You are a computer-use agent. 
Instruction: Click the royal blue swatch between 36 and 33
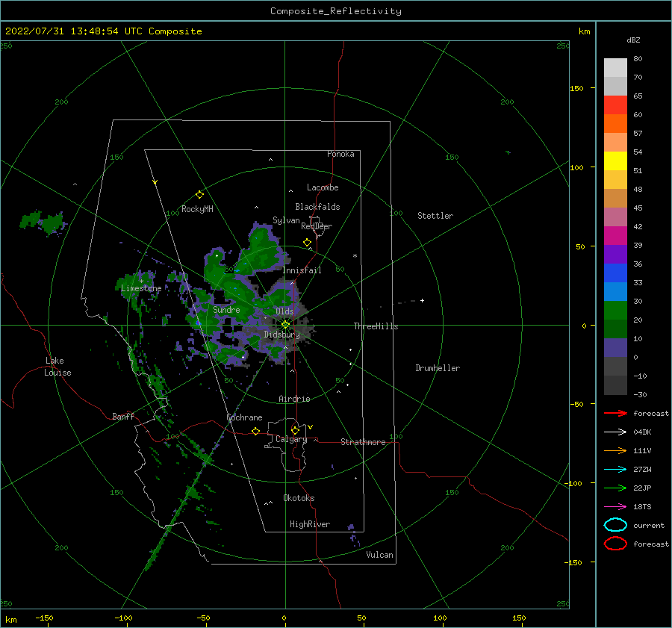tap(615, 273)
